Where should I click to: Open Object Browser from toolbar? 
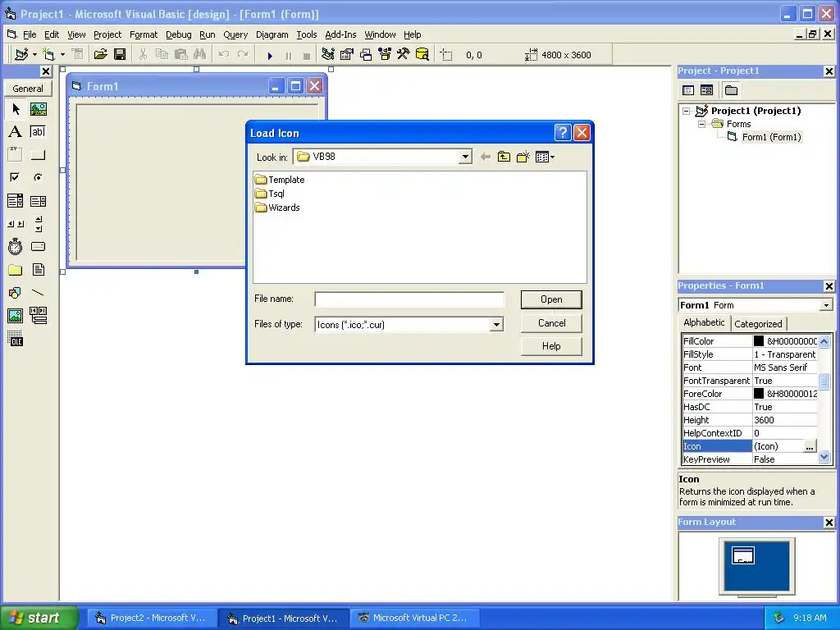pos(385,54)
